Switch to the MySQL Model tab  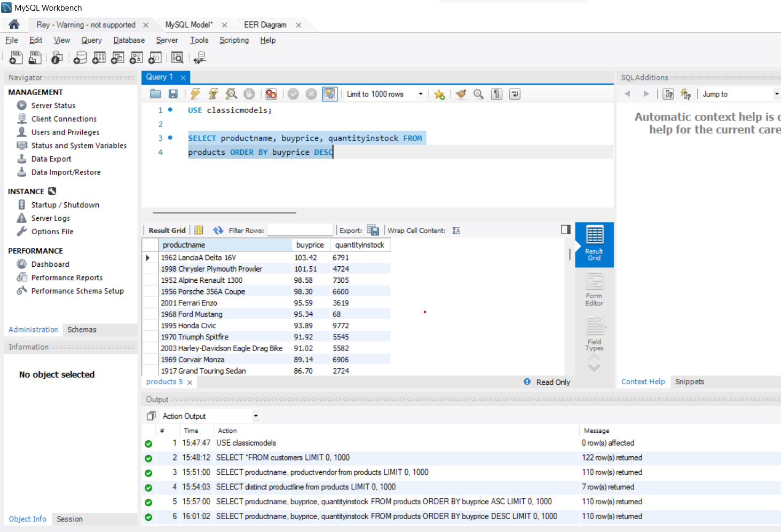tap(189, 25)
